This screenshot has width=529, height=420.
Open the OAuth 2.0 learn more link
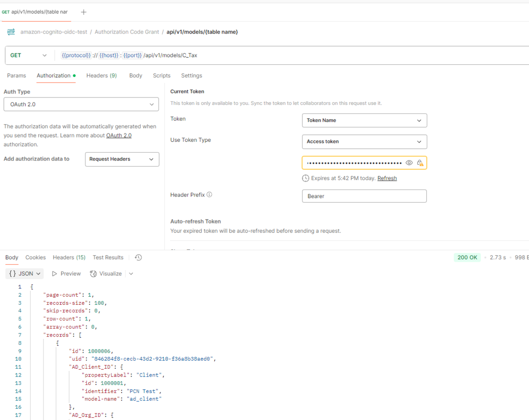(119, 135)
